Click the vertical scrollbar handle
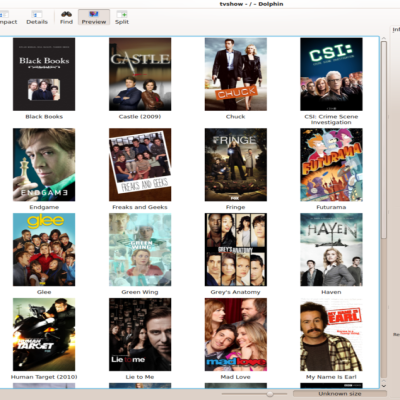The image size is (400, 400). click(384, 140)
